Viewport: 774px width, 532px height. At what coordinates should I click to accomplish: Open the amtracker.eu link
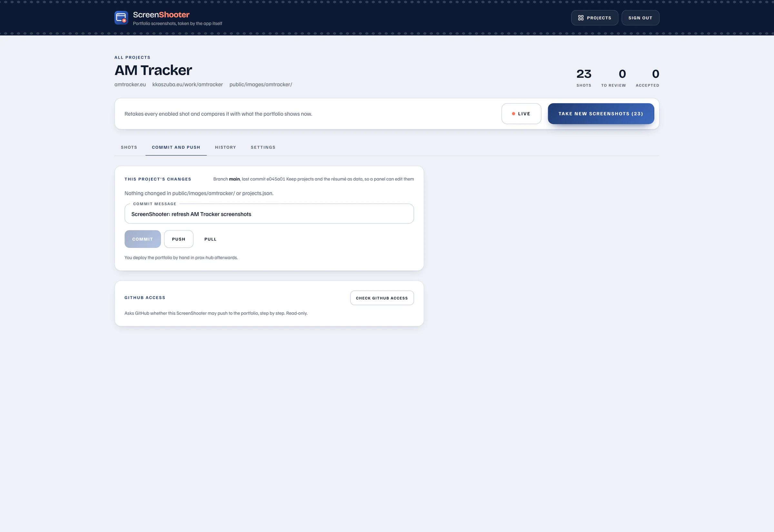[130, 84]
